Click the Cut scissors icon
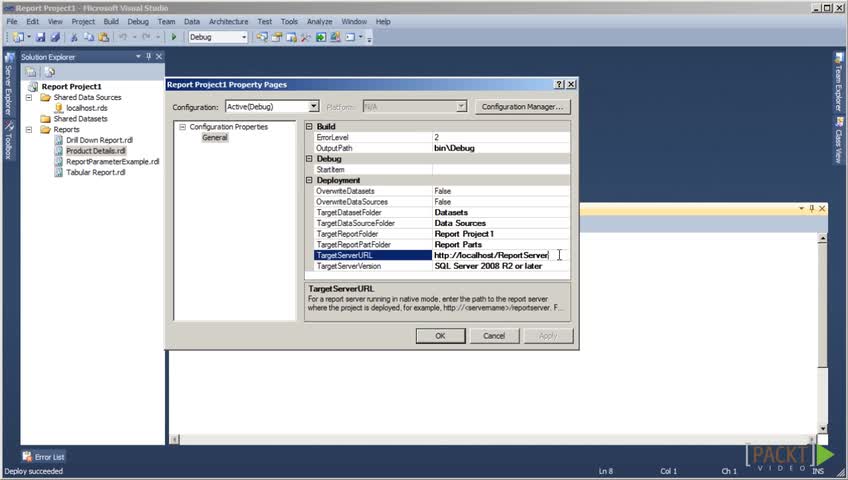The image size is (848, 480). pos(74,37)
